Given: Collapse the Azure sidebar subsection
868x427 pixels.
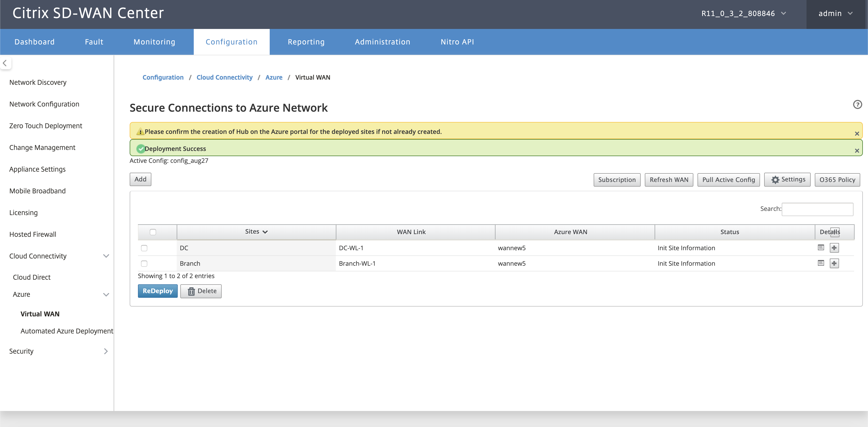Looking at the screenshot, I should point(106,295).
